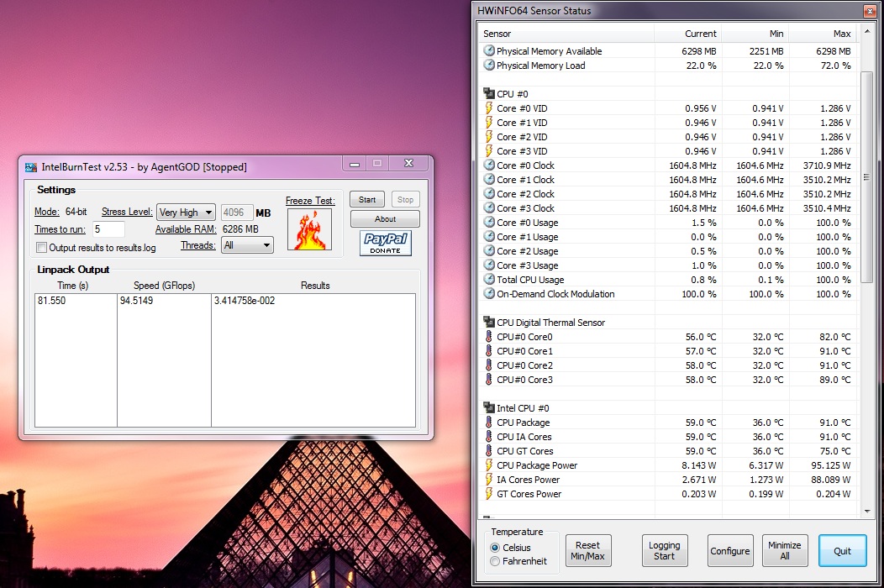The image size is (884, 588).
Task: Click the sensor list scrollbar up arrow
Action: [x=866, y=30]
